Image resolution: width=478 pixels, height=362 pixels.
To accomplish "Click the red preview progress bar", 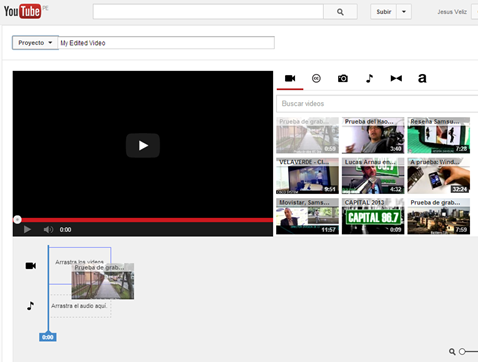I will (x=143, y=220).
